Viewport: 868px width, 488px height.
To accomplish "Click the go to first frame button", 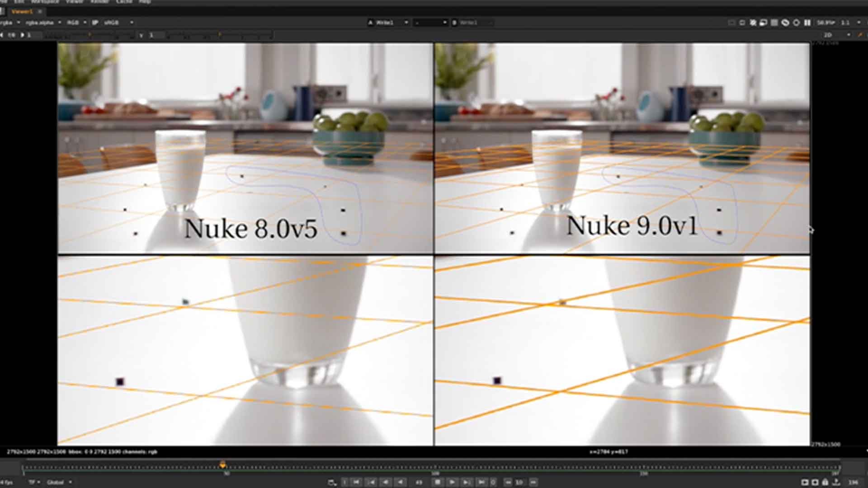I will (x=356, y=482).
